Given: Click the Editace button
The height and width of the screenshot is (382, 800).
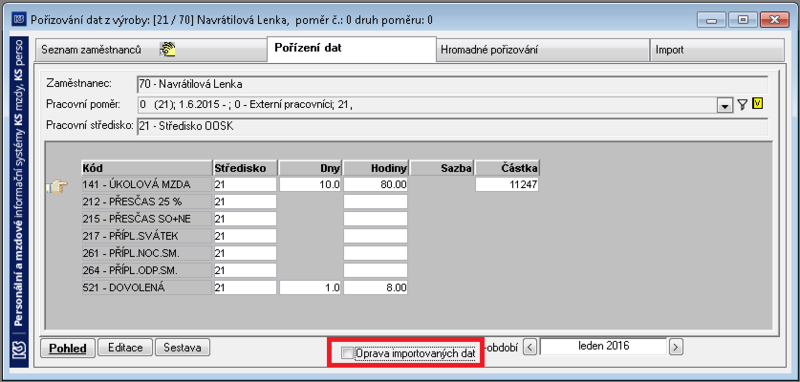Looking at the screenshot, I should 125,348.
